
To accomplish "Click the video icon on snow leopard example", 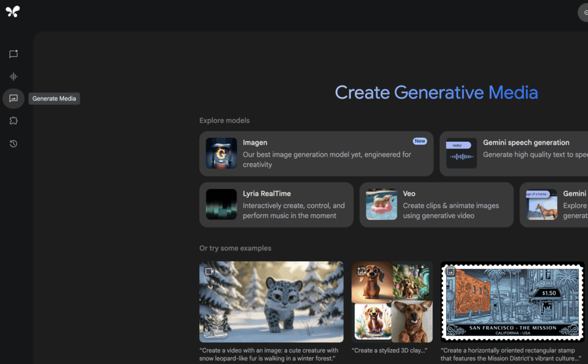I will click(x=209, y=271).
